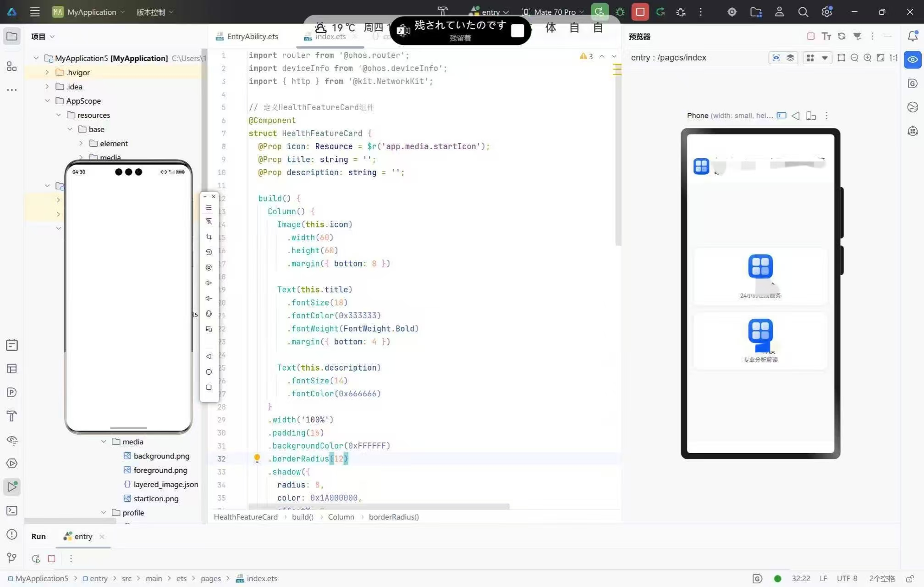Click the emulator Back triangle button
Screen dimensions: 924x587
(x=209, y=356)
